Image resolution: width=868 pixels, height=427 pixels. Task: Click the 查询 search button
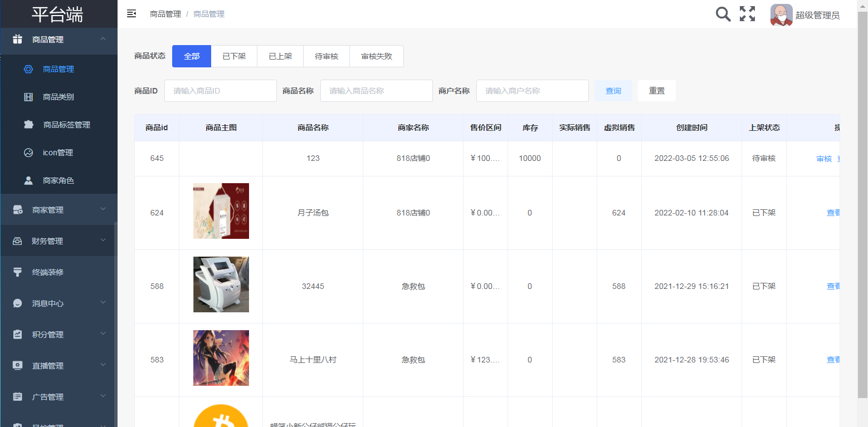point(613,91)
